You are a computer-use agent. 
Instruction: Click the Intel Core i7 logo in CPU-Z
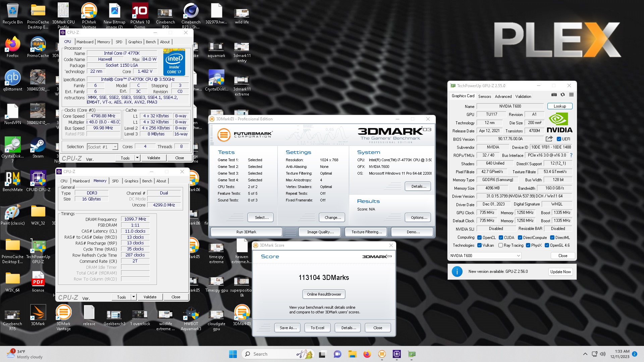click(174, 62)
